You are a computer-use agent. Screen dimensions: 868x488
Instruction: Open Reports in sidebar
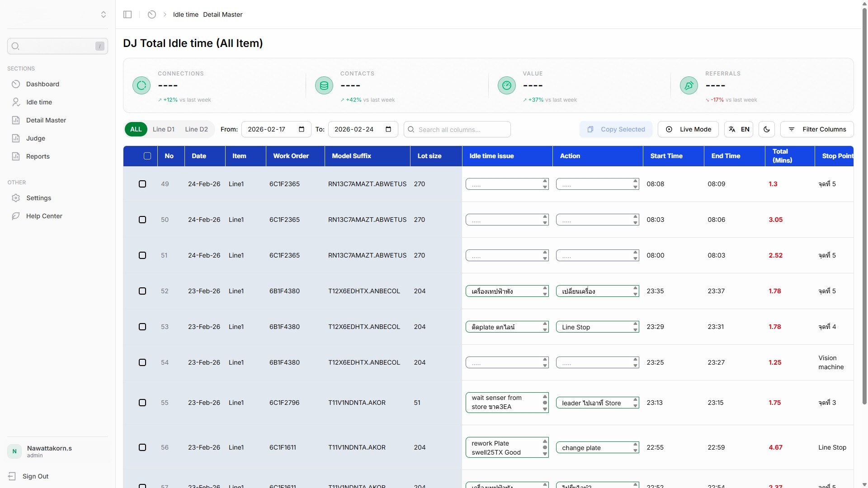[38, 156]
